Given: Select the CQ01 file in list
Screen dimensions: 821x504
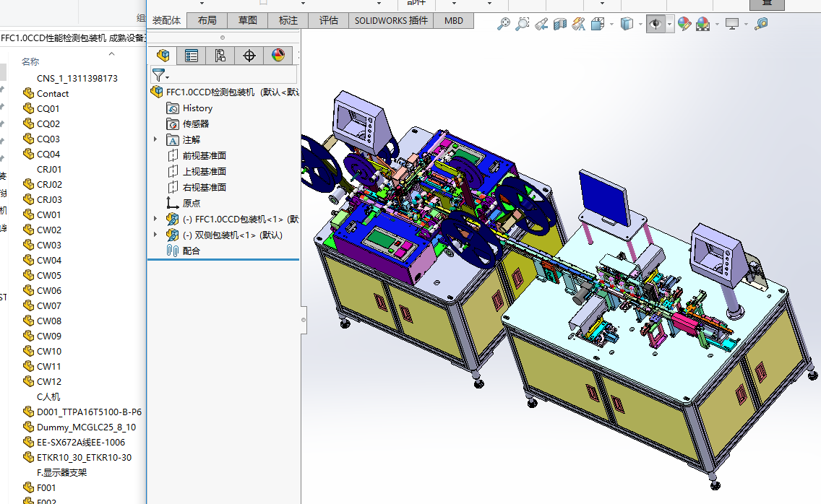Looking at the screenshot, I should click(x=48, y=108).
